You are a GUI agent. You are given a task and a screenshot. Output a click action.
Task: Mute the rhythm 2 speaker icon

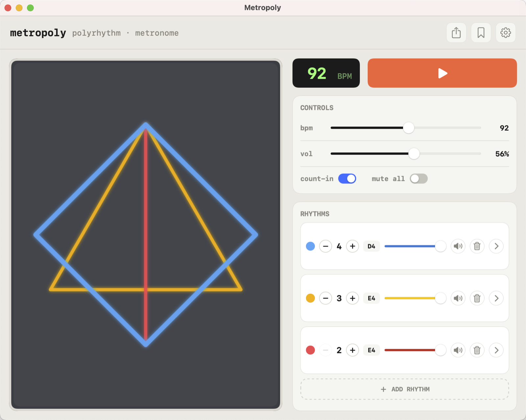click(x=458, y=350)
